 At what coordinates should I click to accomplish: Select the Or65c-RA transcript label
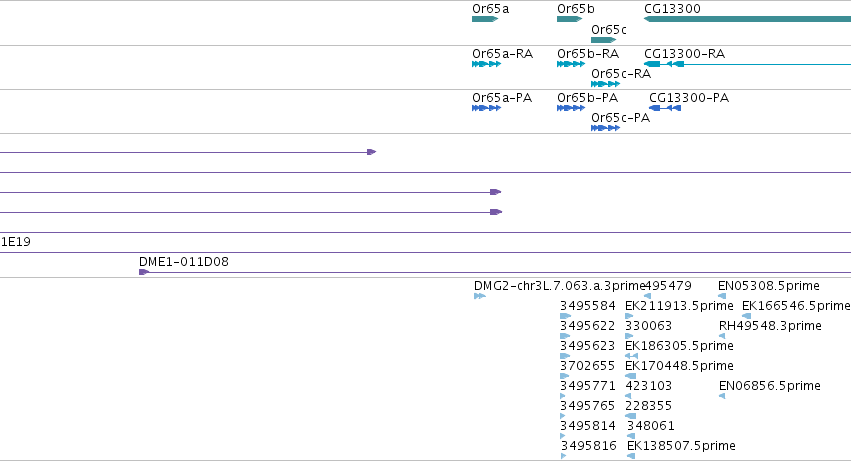[621, 74]
